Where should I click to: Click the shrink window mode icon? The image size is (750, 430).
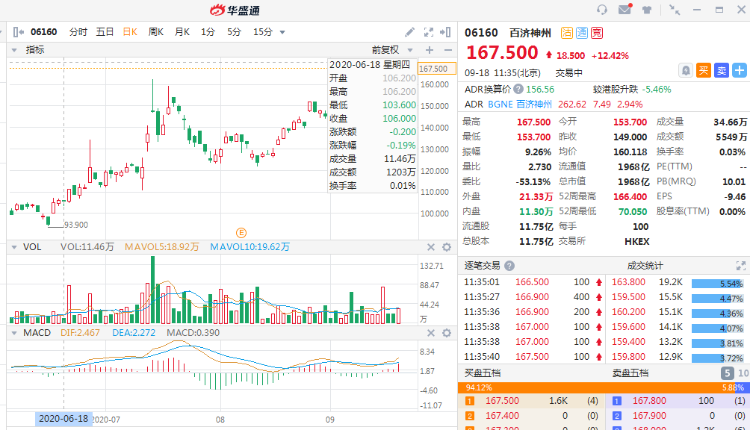point(674,10)
